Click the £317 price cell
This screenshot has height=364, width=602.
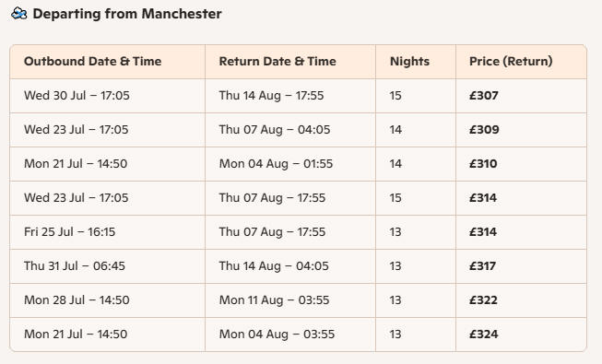pos(482,266)
